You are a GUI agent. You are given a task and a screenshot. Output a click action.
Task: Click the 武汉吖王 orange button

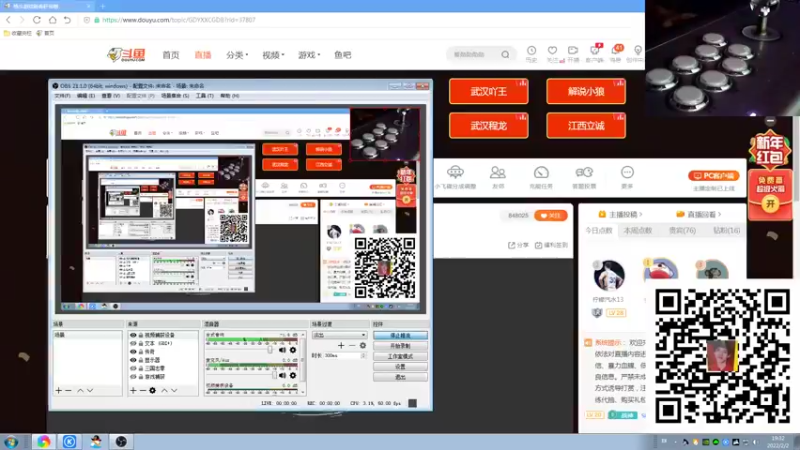(489, 91)
